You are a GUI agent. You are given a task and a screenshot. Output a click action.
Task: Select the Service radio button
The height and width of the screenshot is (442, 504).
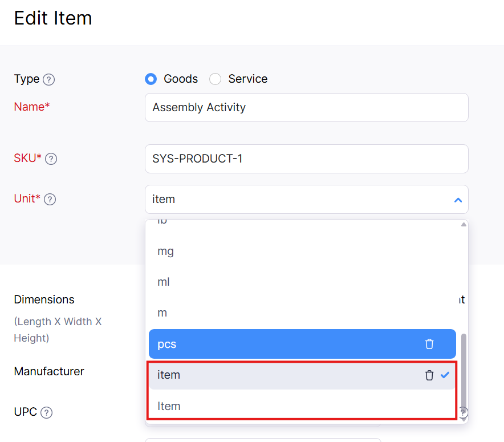point(215,79)
